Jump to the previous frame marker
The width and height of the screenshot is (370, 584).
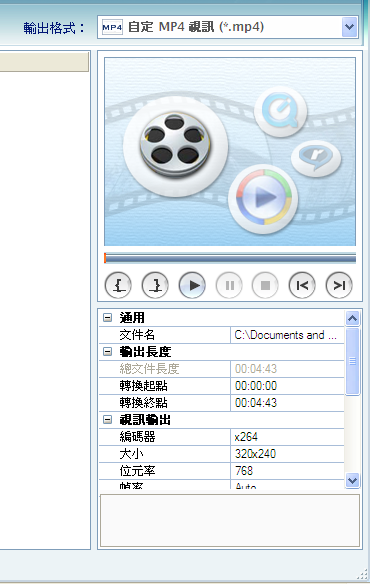click(302, 286)
